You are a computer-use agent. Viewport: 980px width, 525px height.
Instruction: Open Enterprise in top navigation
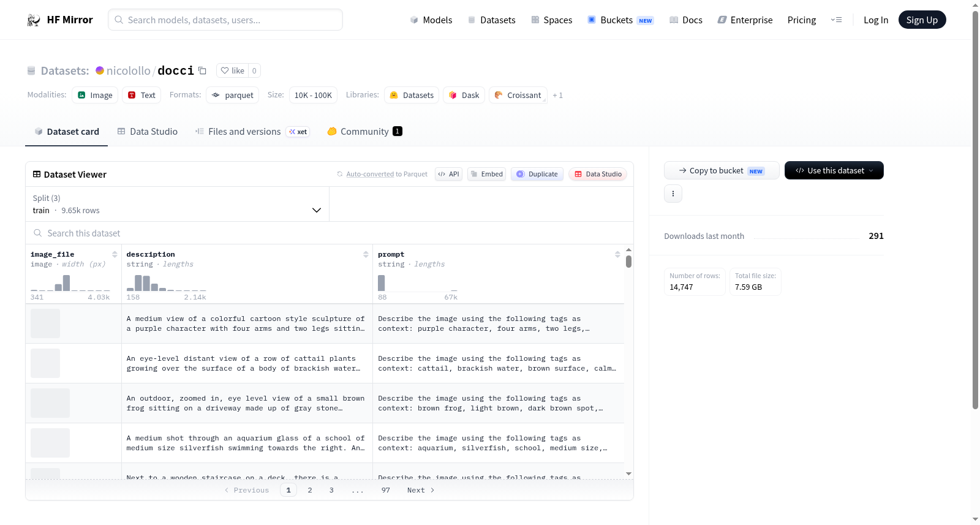point(745,20)
